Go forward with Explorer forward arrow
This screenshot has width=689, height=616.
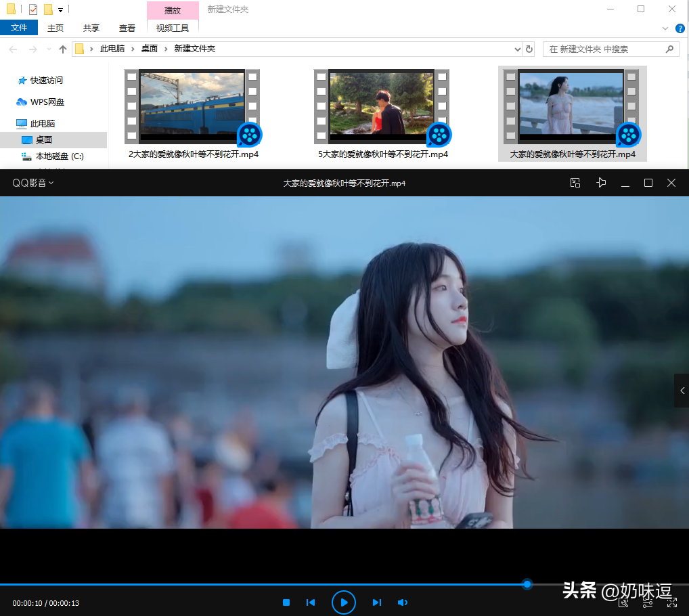33,49
